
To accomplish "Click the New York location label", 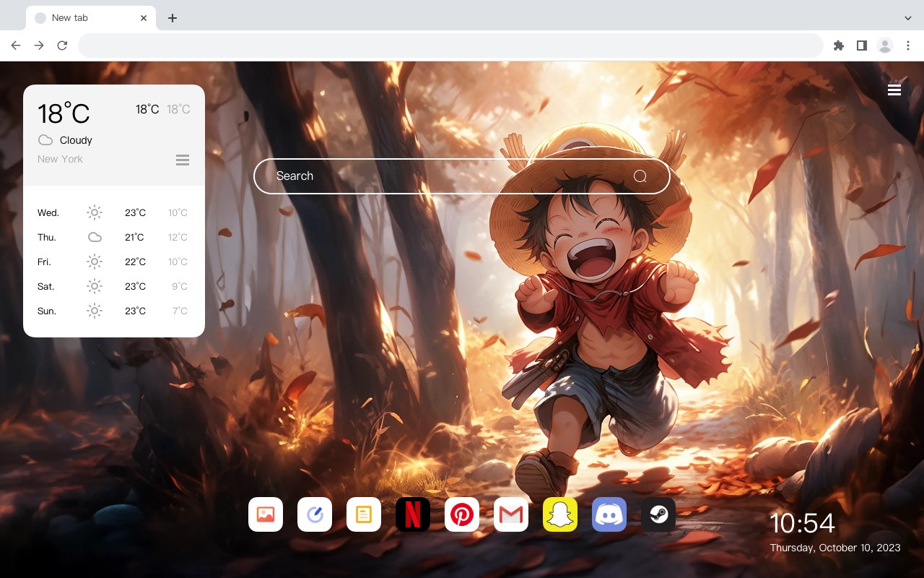I will pos(60,159).
